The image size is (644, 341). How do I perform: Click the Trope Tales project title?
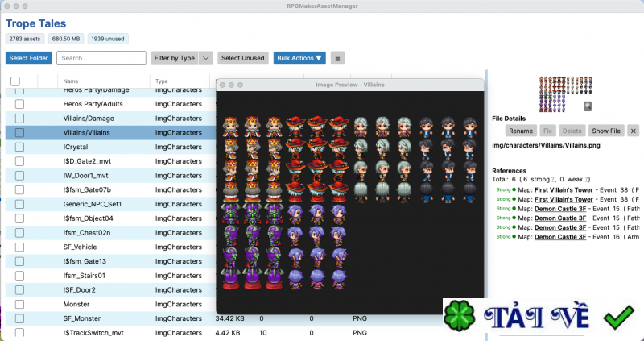(35, 23)
